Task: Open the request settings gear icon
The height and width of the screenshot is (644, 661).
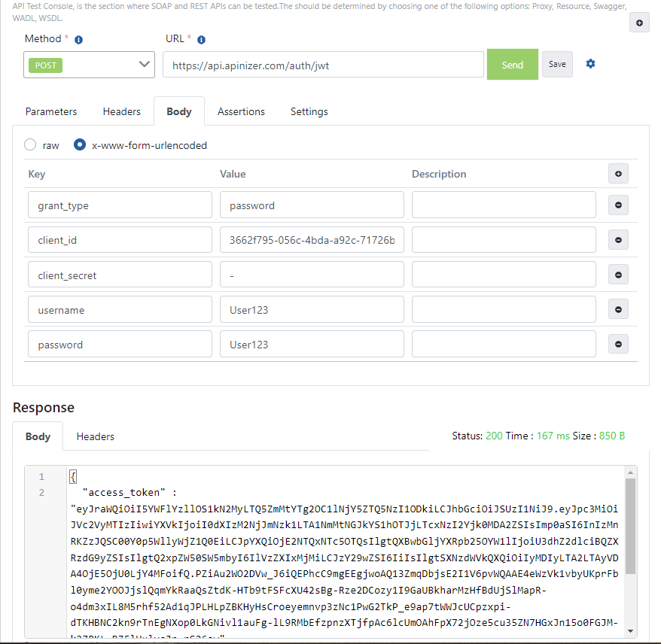Action: click(x=590, y=64)
